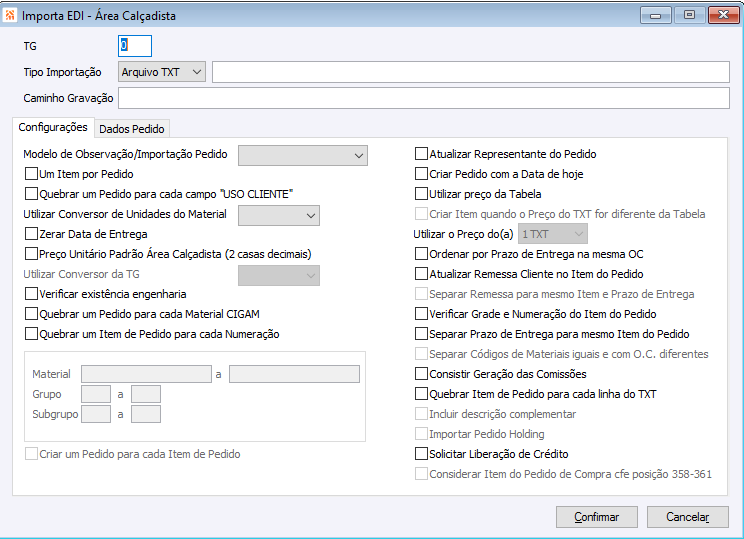The width and height of the screenshot is (744, 539).
Task: Tick Quebrar um Pedido para cada Material CIGAM
Action: click(31, 314)
